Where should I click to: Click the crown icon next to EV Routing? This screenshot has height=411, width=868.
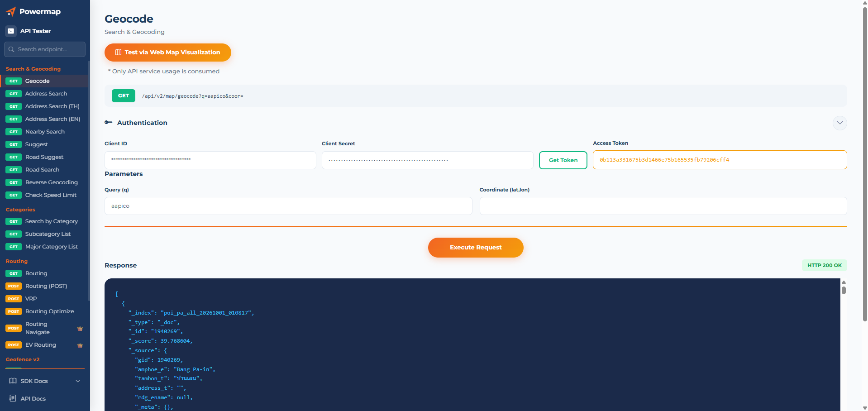pos(80,345)
